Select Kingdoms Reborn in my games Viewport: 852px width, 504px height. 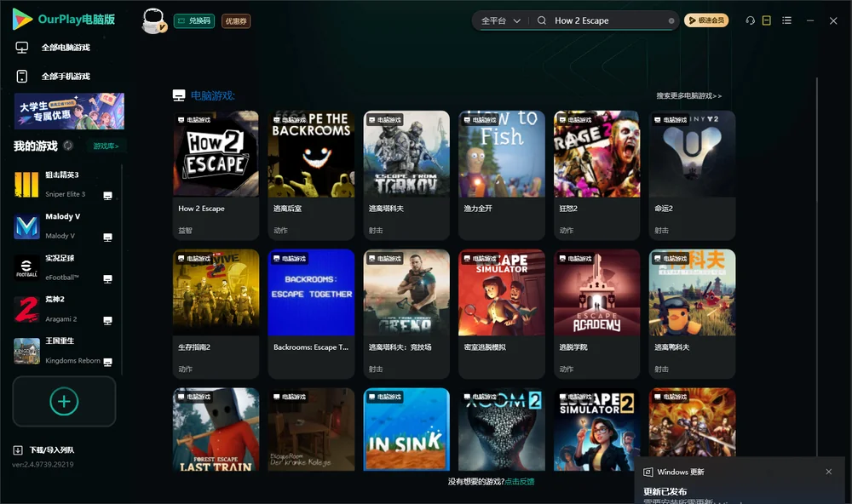64,351
